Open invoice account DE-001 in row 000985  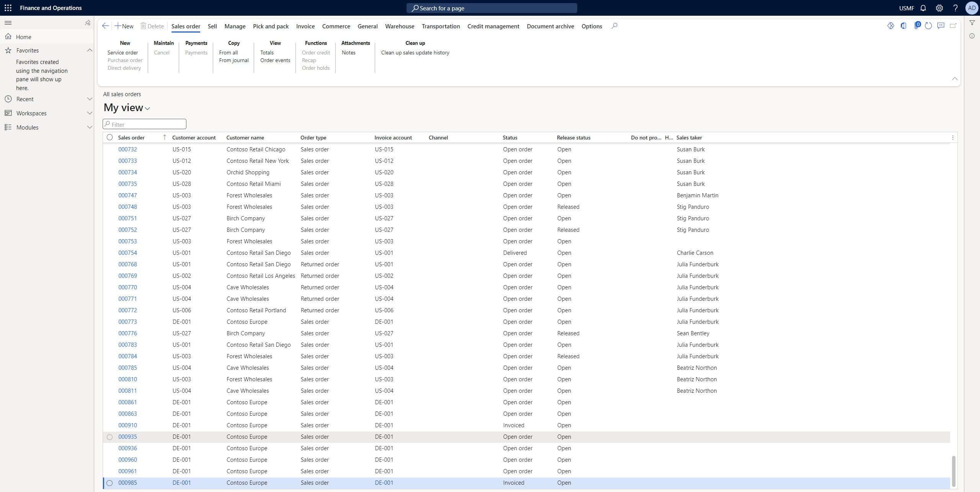[384, 483]
